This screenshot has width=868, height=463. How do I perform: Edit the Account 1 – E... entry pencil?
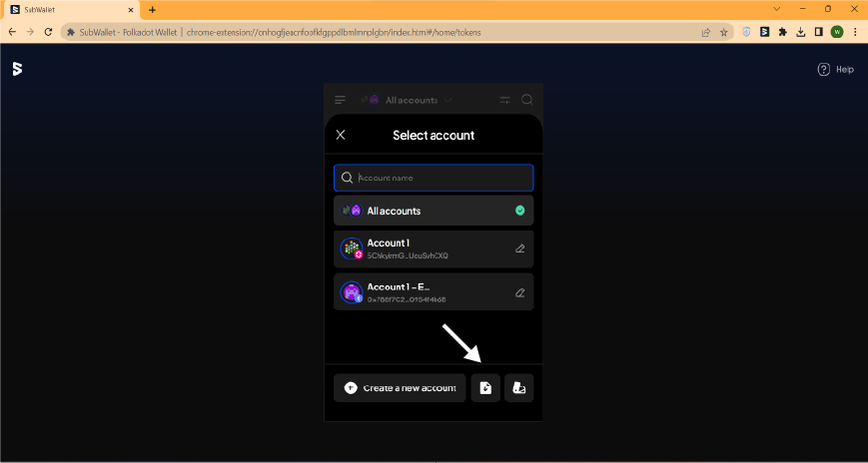coord(519,292)
